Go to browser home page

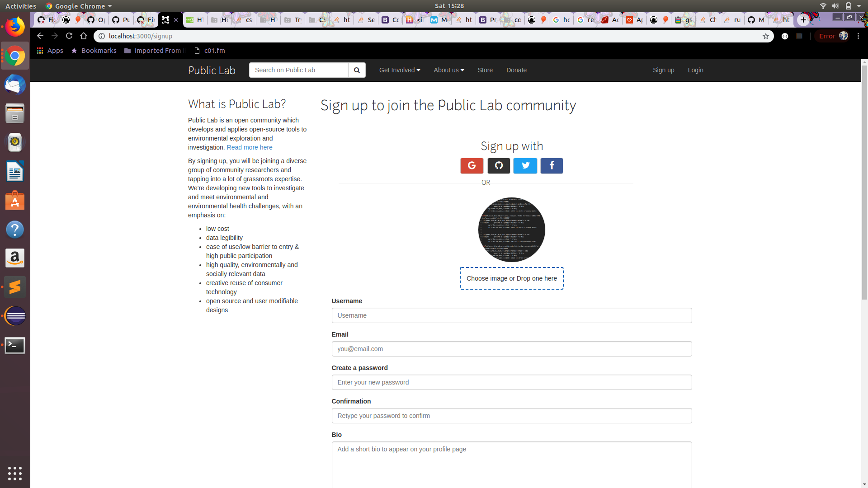84,36
